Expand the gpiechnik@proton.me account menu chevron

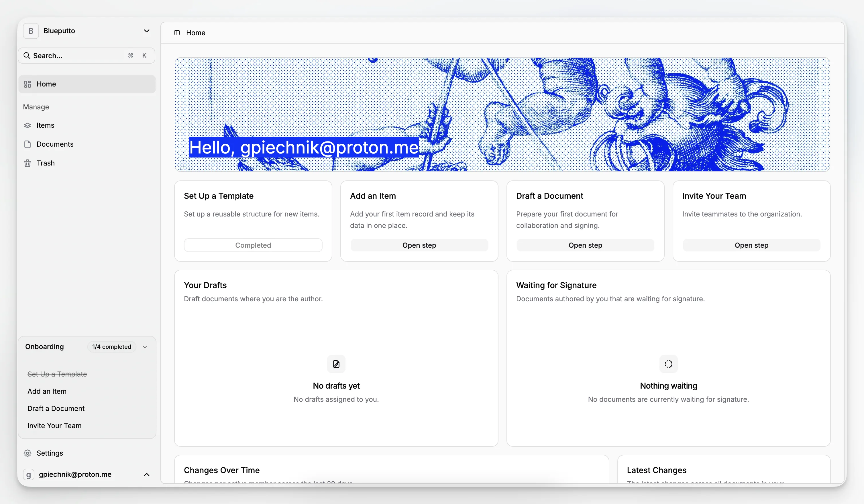pyautogui.click(x=146, y=475)
